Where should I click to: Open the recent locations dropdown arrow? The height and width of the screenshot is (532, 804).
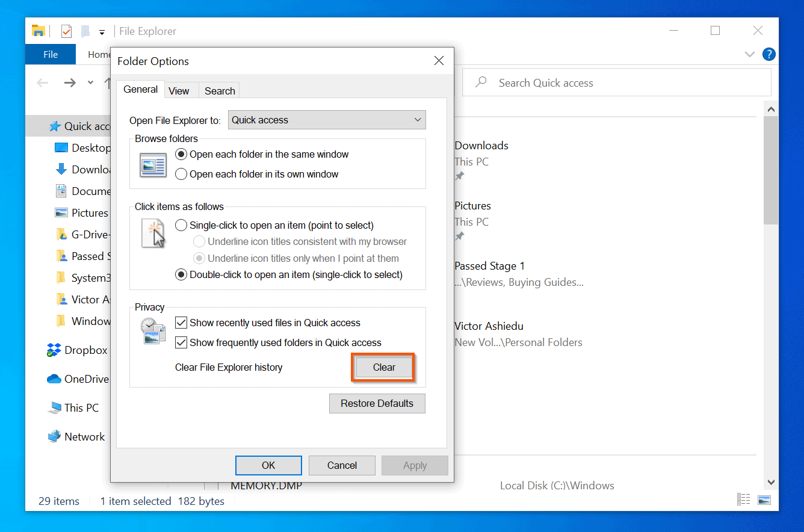pyautogui.click(x=89, y=82)
